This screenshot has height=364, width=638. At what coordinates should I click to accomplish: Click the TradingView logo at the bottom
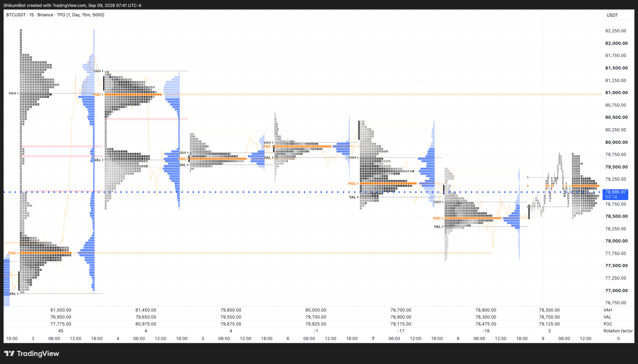[x=32, y=354]
